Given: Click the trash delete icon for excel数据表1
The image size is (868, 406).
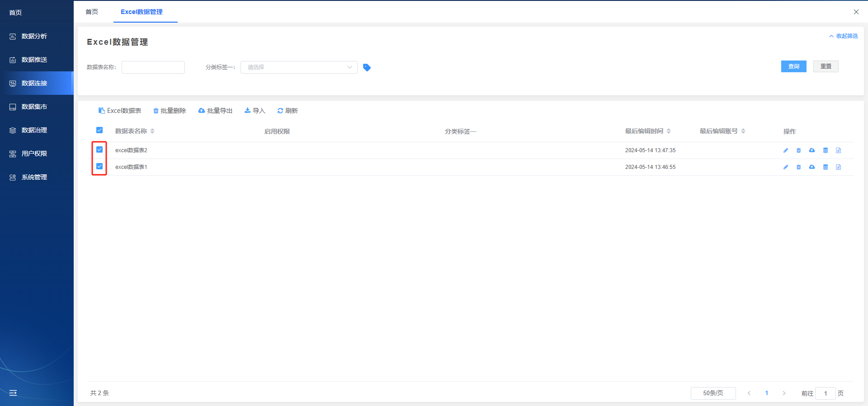Looking at the screenshot, I should (x=799, y=167).
